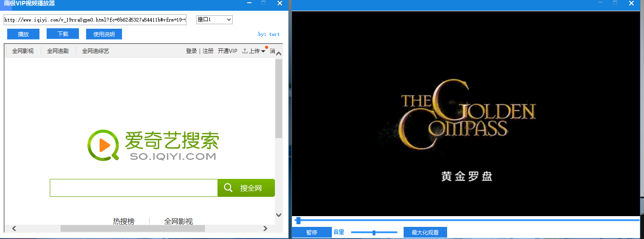
Task: Click the 注册 register link
Action: (x=208, y=51)
